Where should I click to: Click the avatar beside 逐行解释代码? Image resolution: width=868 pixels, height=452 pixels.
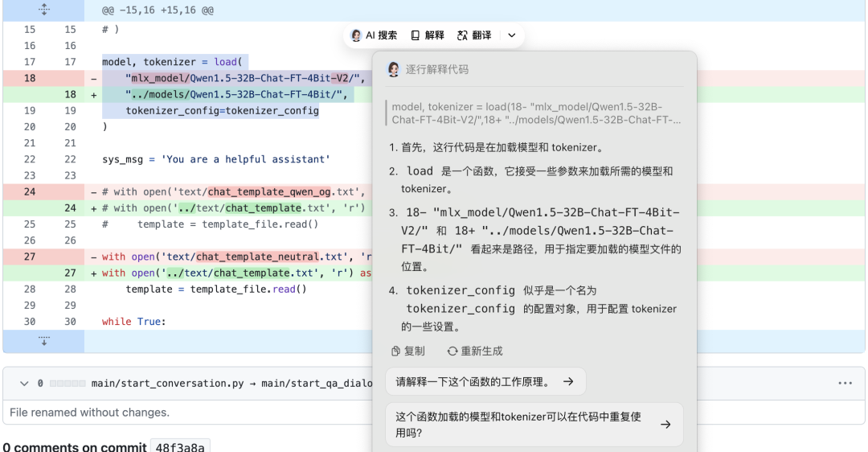(x=394, y=69)
